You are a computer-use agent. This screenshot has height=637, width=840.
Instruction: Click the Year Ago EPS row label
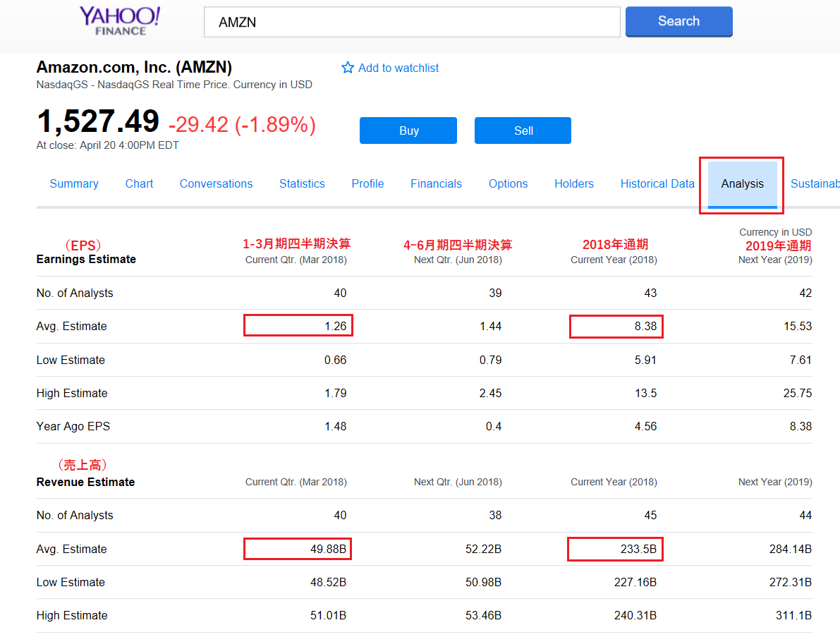[x=73, y=427]
